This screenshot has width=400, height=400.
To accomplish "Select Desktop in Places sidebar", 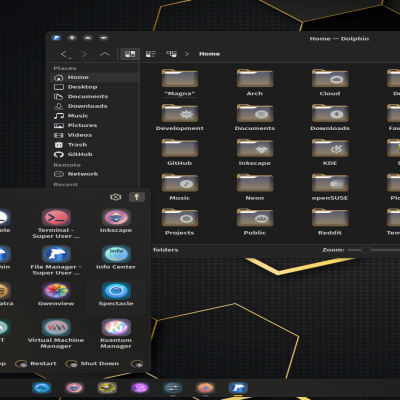I will [94, 87].
